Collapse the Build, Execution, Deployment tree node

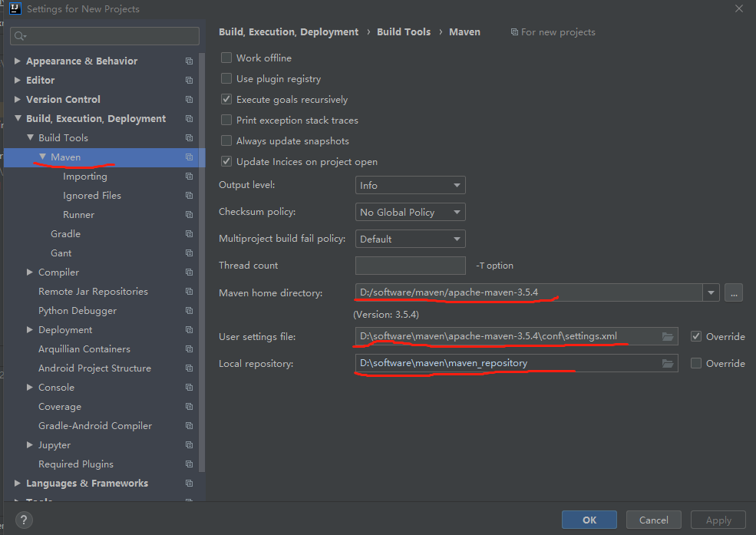pyautogui.click(x=18, y=118)
